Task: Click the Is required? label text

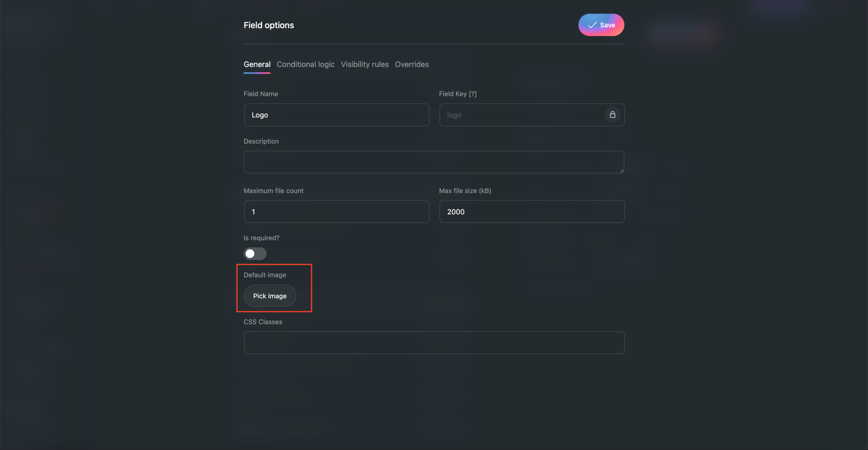Action: pos(261,238)
